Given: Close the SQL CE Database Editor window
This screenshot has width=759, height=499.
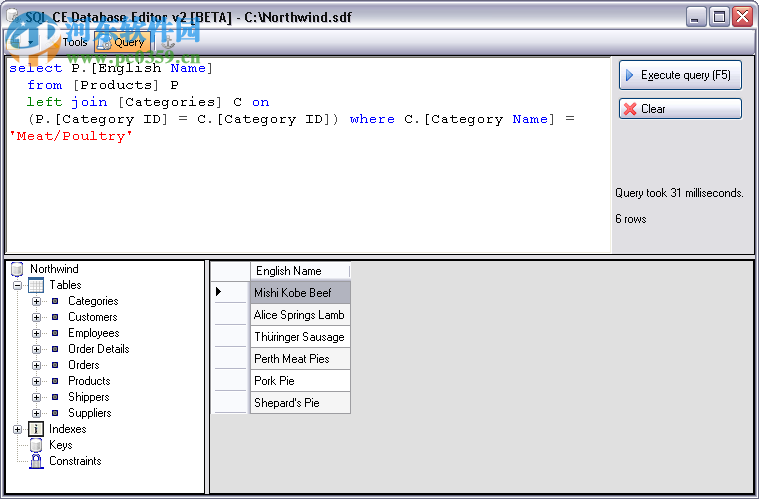Looking at the screenshot, I should tap(743, 17).
